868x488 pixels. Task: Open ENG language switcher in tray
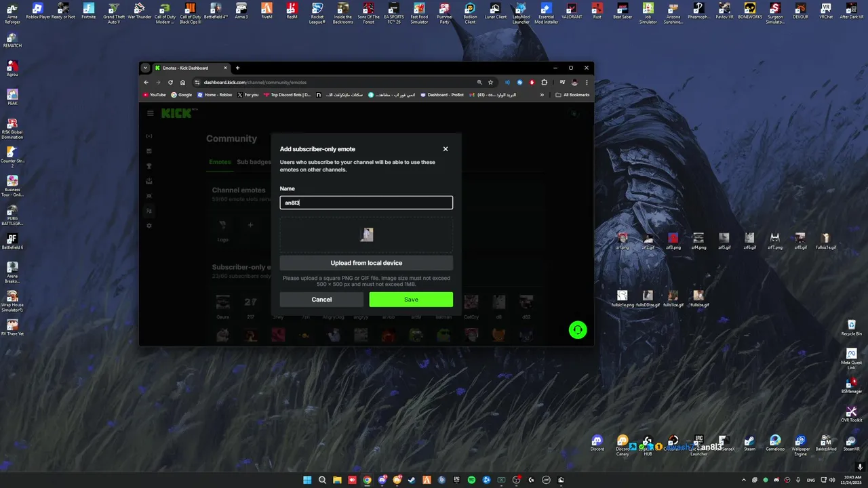pyautogui.click(x=810, y=480)
